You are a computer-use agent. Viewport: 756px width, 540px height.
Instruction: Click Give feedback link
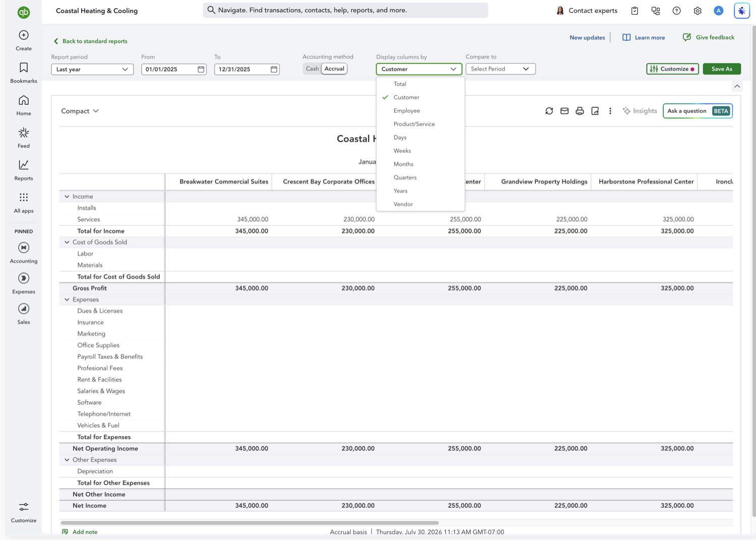[708, 37]
